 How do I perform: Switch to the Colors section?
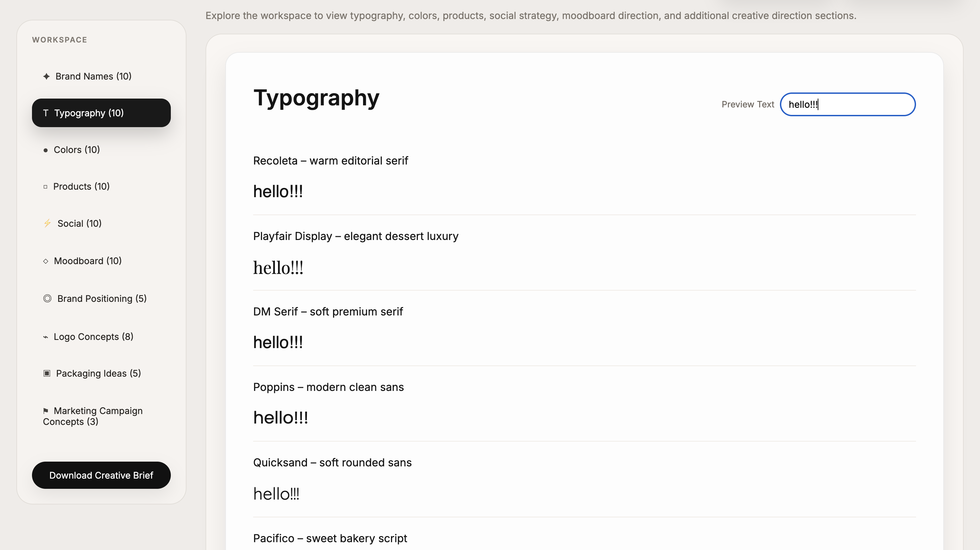coord(76,150)
